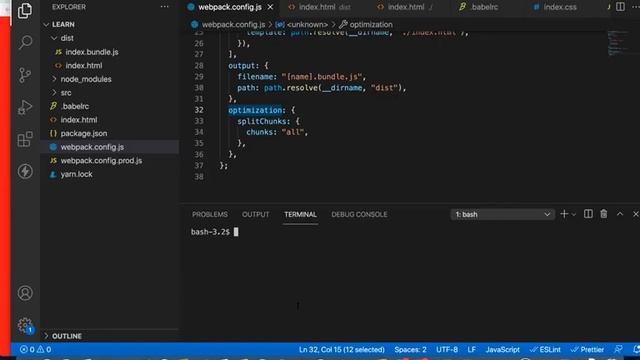The width and height of the screenshot is (640, 360).
Task: Click line number 32 in gutter
Action: tap(199, 110)
